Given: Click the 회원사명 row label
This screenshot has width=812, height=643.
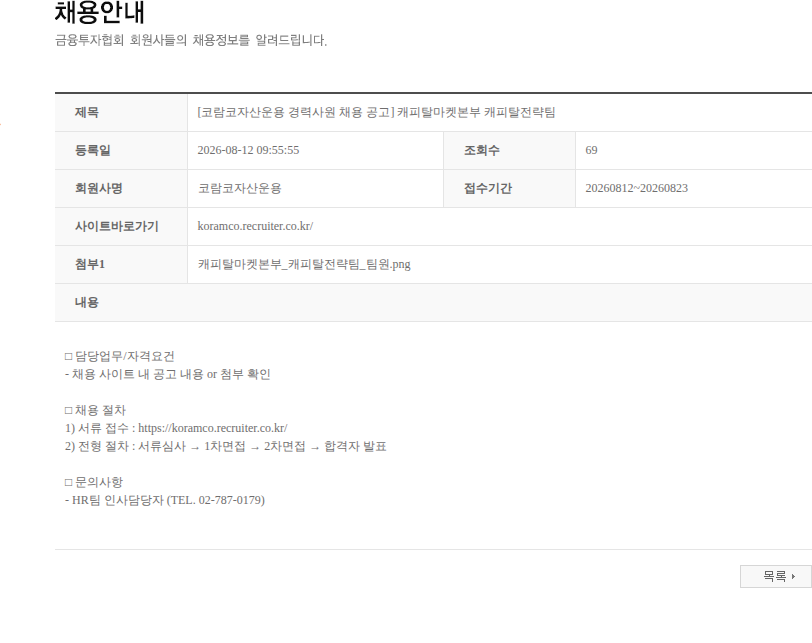Looking at the screenshot, I should point(98,188).
